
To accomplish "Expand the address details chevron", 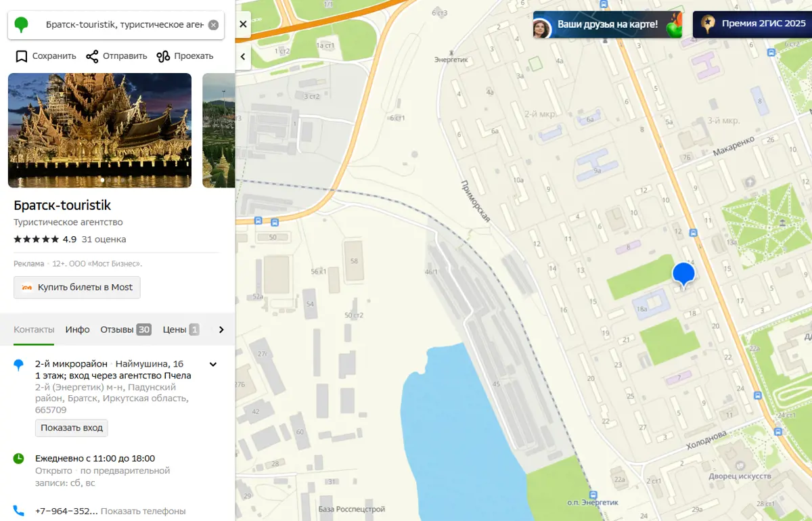I will [x=213, y=365].
